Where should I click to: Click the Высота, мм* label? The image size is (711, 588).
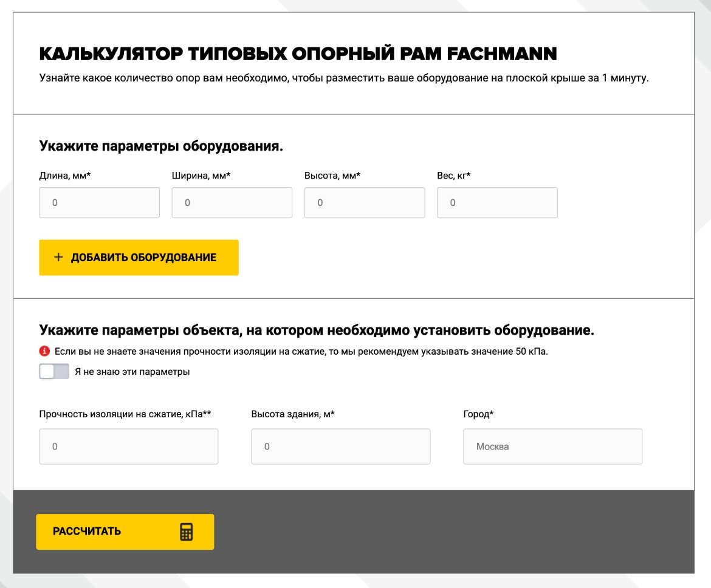332,176
